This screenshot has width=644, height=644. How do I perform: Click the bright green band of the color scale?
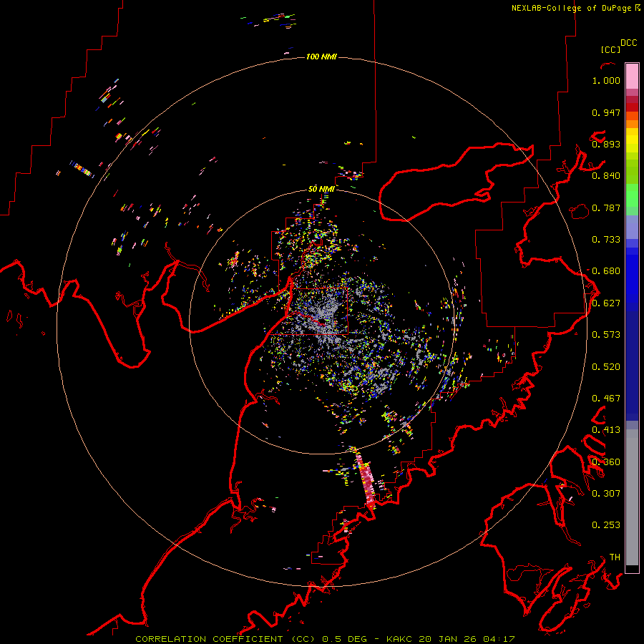pyautogui.click(x=632, y=195)
